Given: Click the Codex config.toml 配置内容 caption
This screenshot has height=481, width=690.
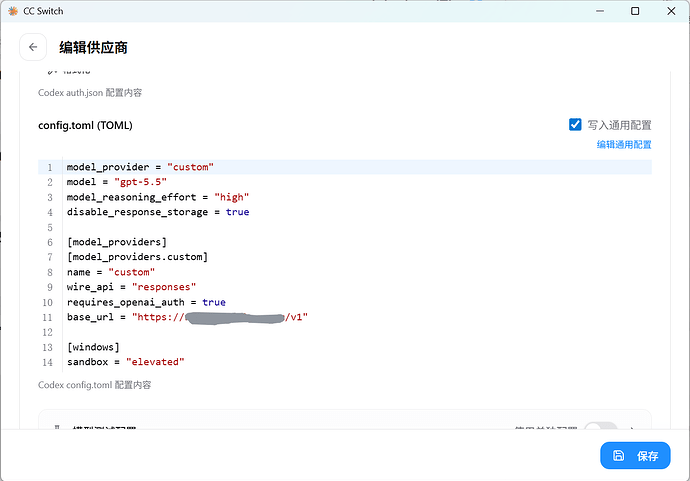Looking at the screenshot, I should pos(94,385).
